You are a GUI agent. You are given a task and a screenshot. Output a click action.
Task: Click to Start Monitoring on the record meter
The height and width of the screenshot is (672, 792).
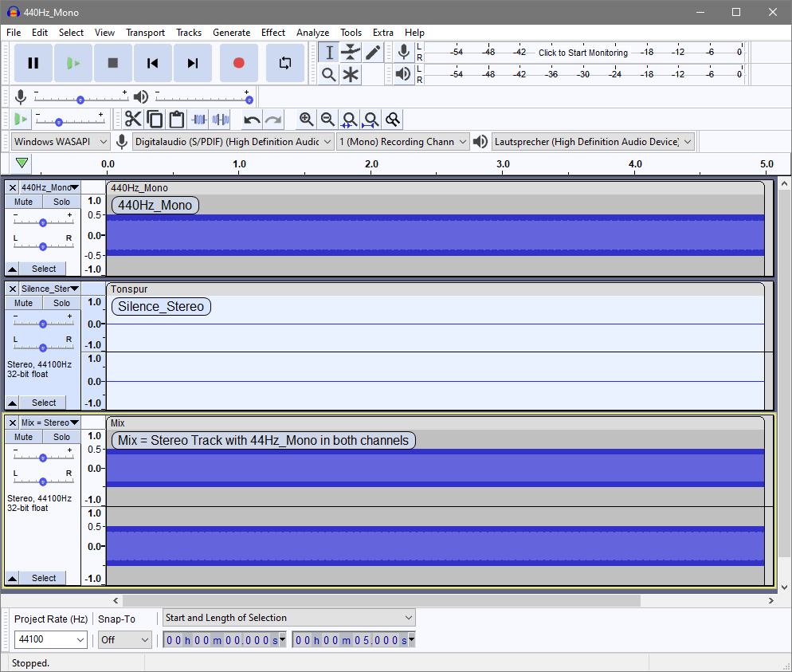(x=582, y=53)
